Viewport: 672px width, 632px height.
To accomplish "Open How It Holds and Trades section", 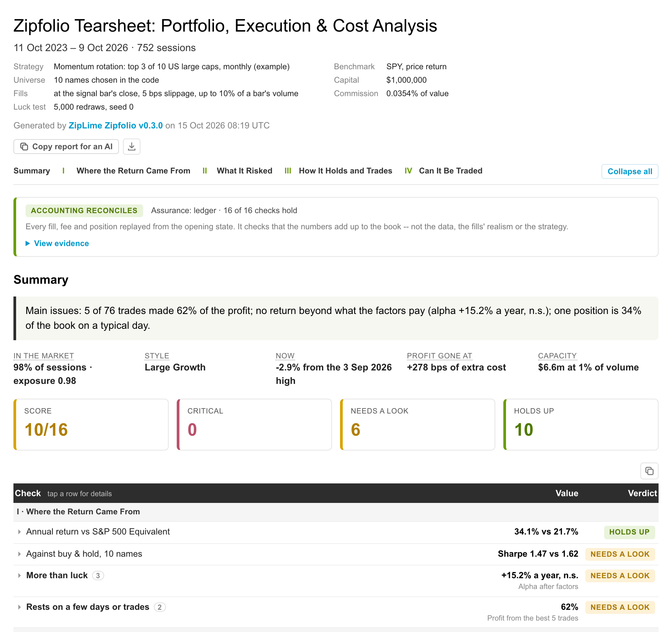I will pos(345,171).
